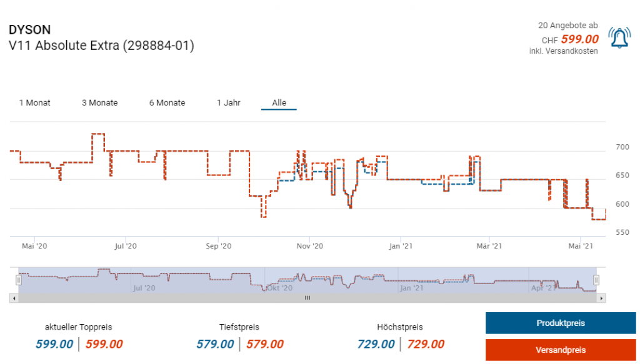640x364 pixels.
Task: Click the Tiefstpreis 579.00 value
Action: tap(215, 344)
